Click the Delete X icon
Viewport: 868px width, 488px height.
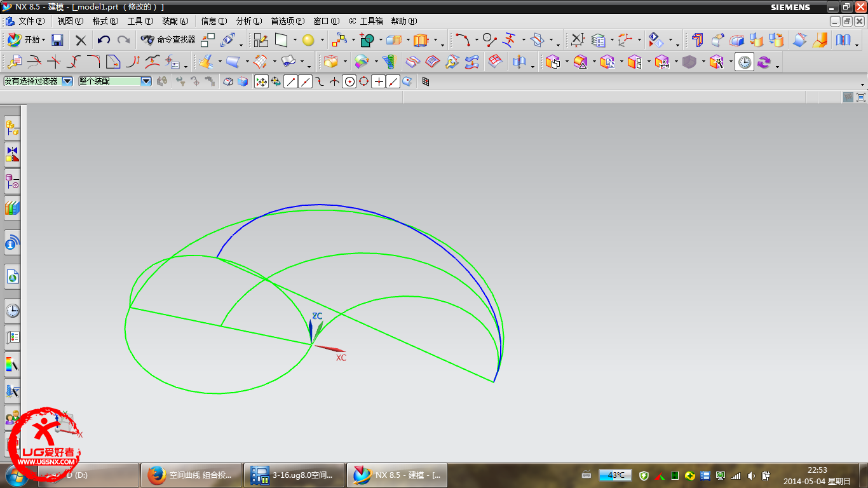(81, 40)
